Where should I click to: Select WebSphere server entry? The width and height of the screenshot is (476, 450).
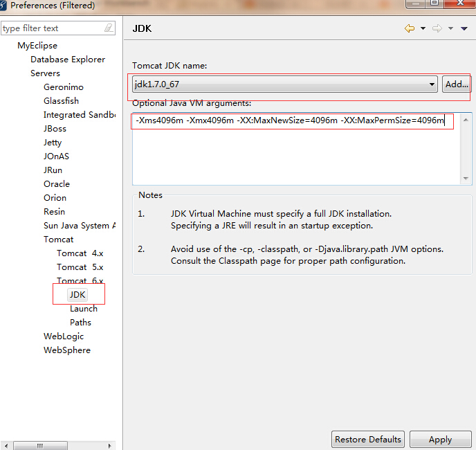click(x=67, y=350)
